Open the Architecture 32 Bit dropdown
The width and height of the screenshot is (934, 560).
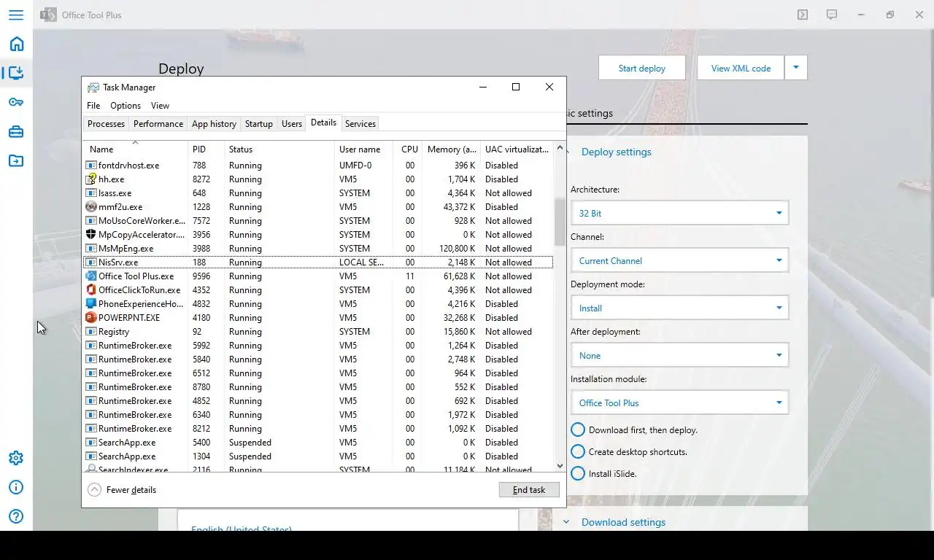pyautogui.click(x=679, y=213)
